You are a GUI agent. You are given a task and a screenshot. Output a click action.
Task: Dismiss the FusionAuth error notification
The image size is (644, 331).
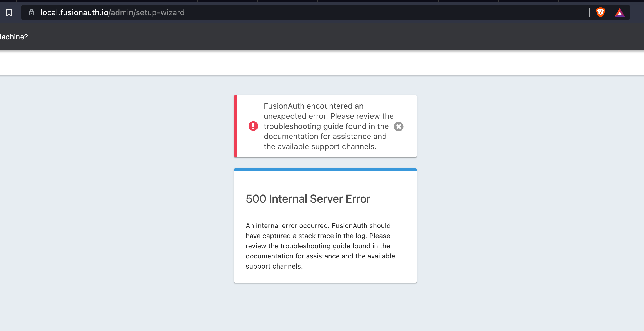[398, 126]
